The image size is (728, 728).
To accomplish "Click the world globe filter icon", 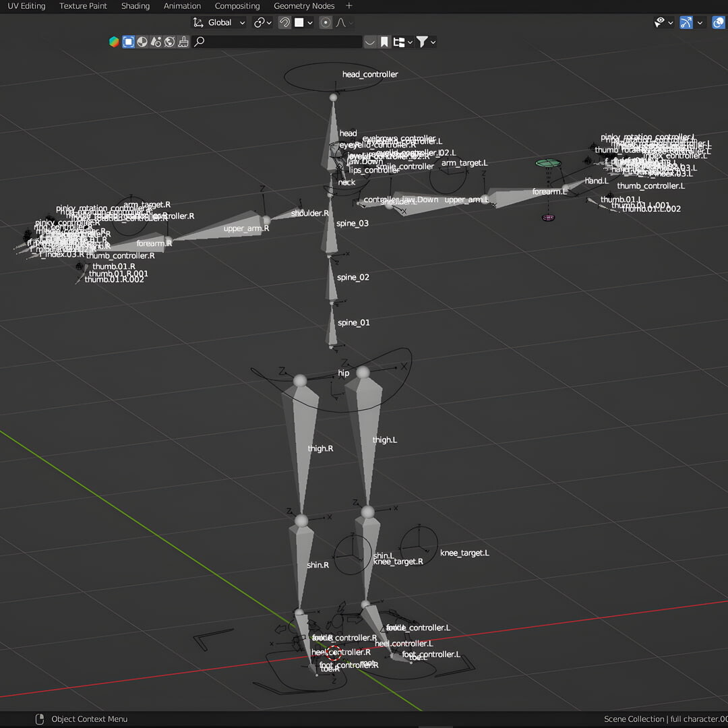I will point(169,42).
